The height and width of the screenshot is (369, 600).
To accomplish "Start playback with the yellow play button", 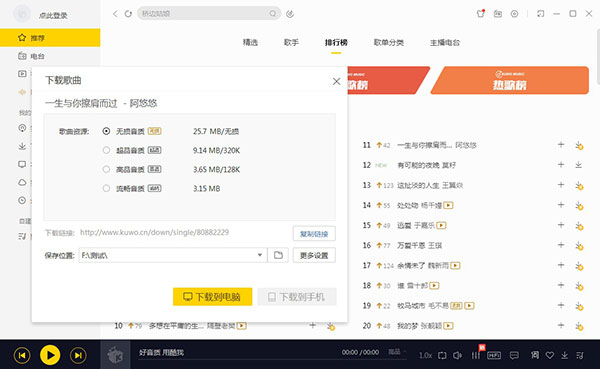I will pos(50,355).
